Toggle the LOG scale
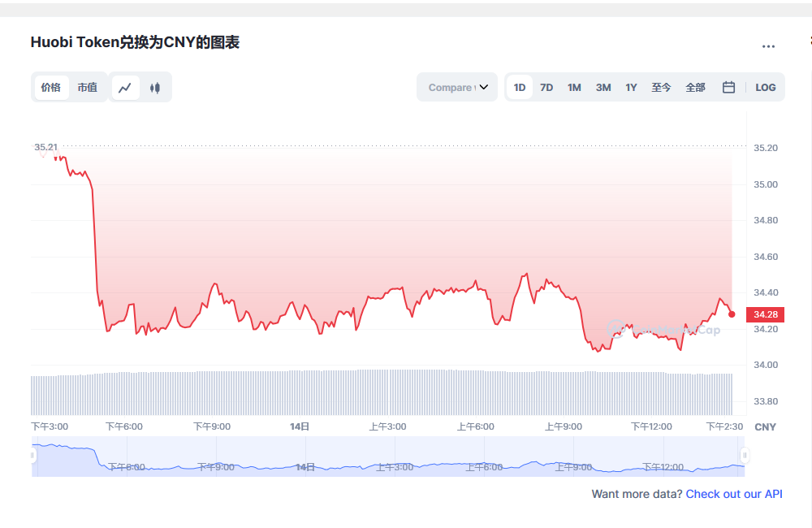The height and width of the screenshot is (528, 812). pos(766,88)
